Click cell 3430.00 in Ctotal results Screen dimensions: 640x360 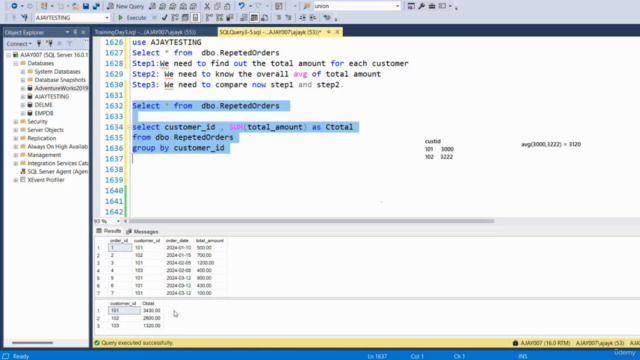pyautogui.click(x=151, y=311)
